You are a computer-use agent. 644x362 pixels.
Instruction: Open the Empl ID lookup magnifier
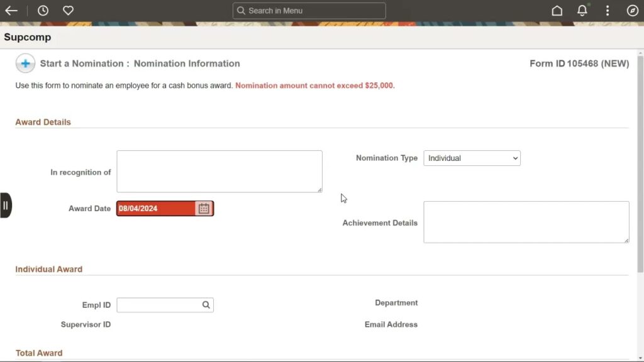[x=206, y=305]
